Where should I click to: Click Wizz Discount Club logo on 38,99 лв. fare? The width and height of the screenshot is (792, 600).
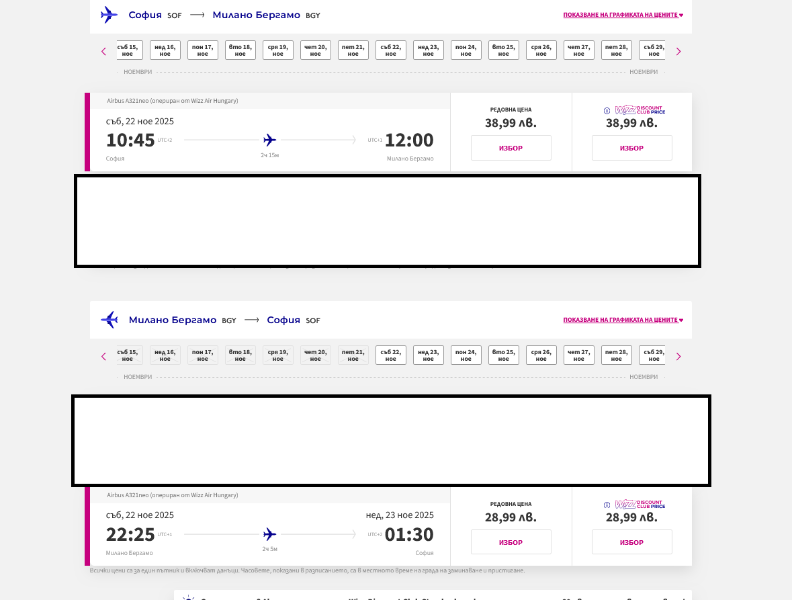[x=634, y=110]
